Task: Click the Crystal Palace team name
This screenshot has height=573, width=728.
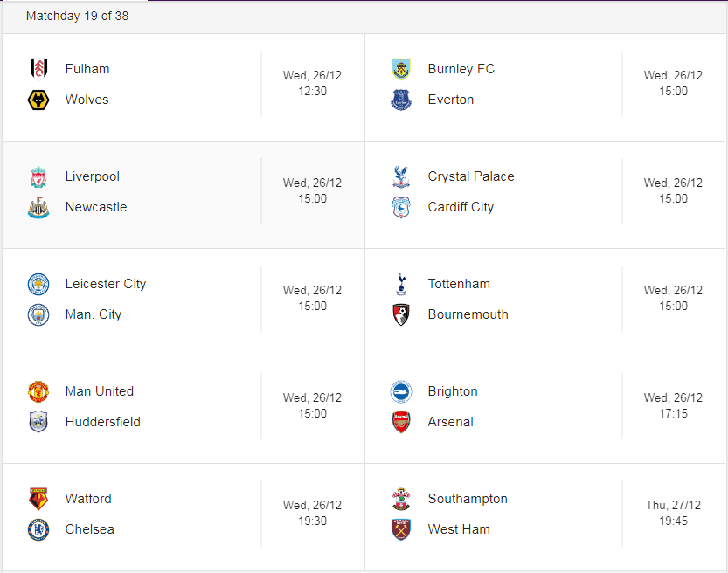Action: (x=471, y=176)
